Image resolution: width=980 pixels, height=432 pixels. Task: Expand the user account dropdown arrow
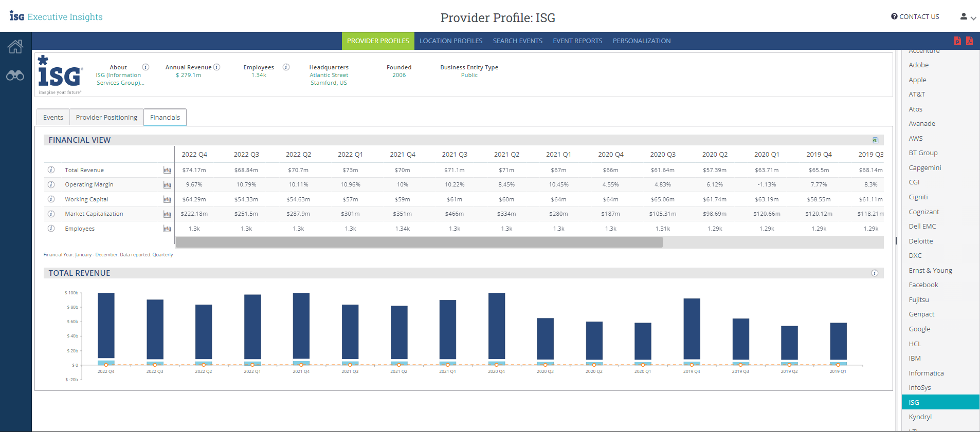pos(973,18)
